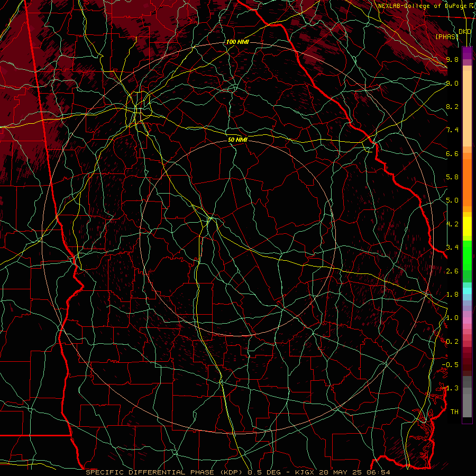Select the cyan swatch beside the 1.8 value
Viewport: 476px width, 476px height.
point(467,291)
